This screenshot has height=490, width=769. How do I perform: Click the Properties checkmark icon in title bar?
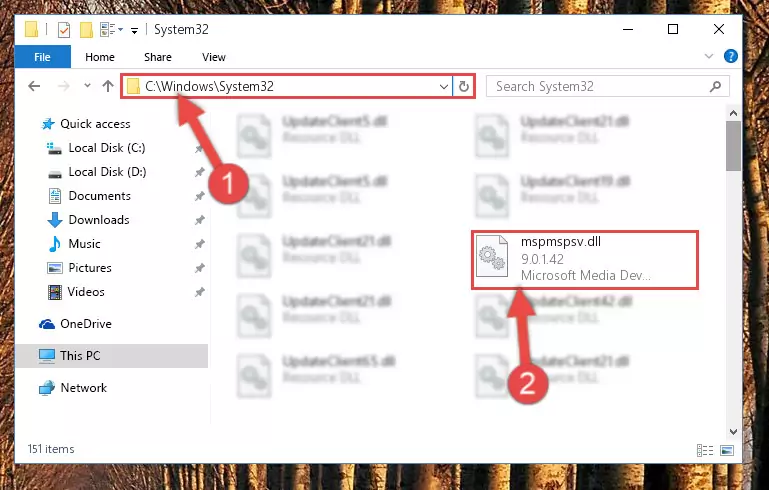click(x=64, y=29)
